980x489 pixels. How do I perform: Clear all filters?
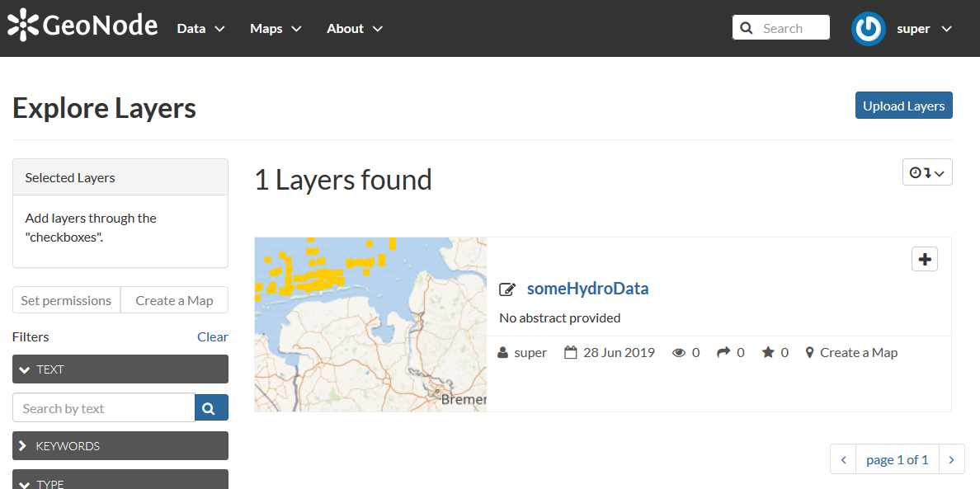[213, 337]
